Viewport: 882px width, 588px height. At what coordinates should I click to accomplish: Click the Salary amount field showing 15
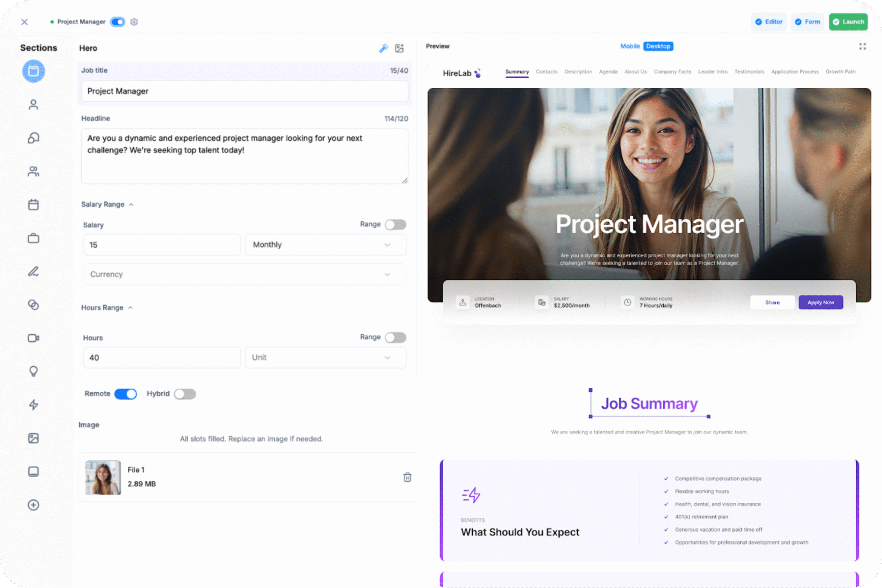(x=161, y=245)
